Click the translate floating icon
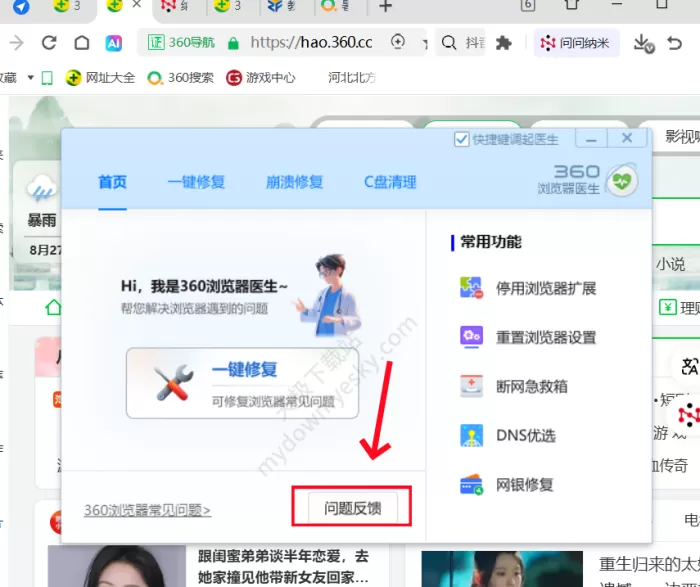 [689, 366]
